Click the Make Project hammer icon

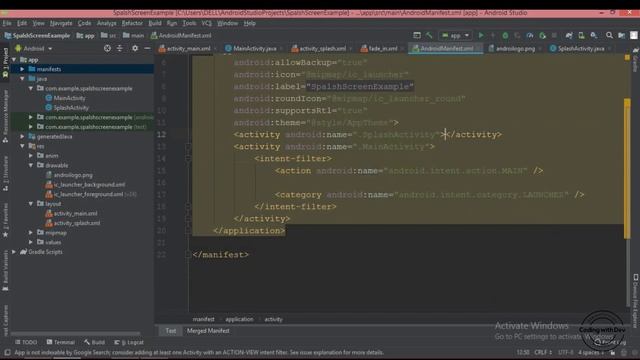point(429,36)
